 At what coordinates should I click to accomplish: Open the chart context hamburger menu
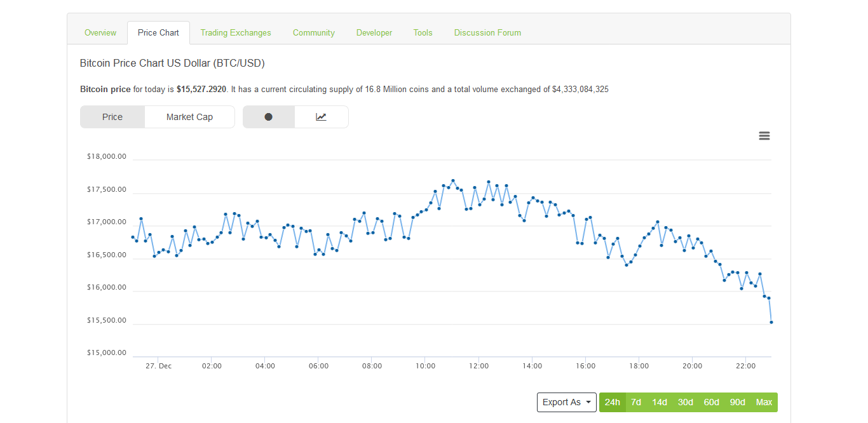(x=764, y=136)
